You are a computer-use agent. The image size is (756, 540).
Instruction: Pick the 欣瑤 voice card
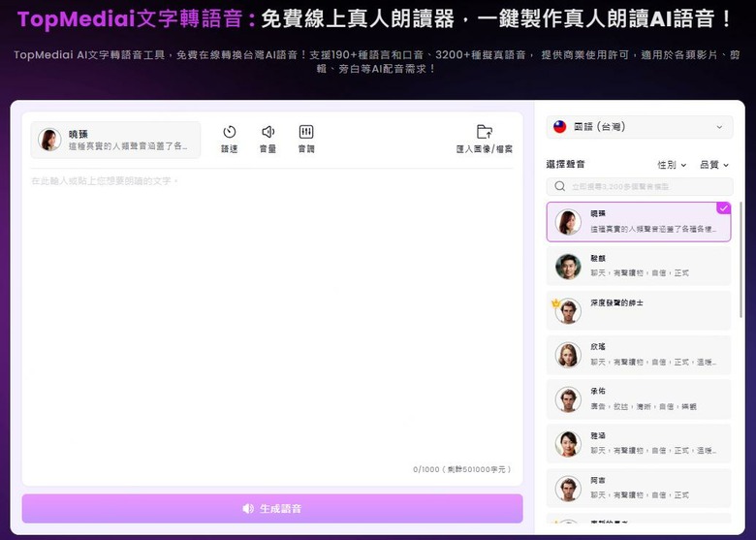coord(639,355)
